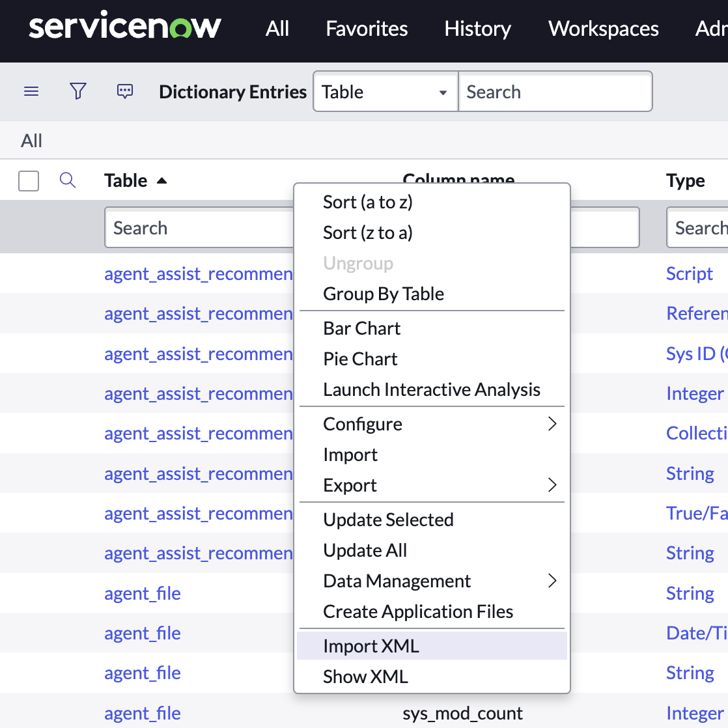Open the Favorites menu
This screenshot has height=728, width=728.
[x=367, y=29]
